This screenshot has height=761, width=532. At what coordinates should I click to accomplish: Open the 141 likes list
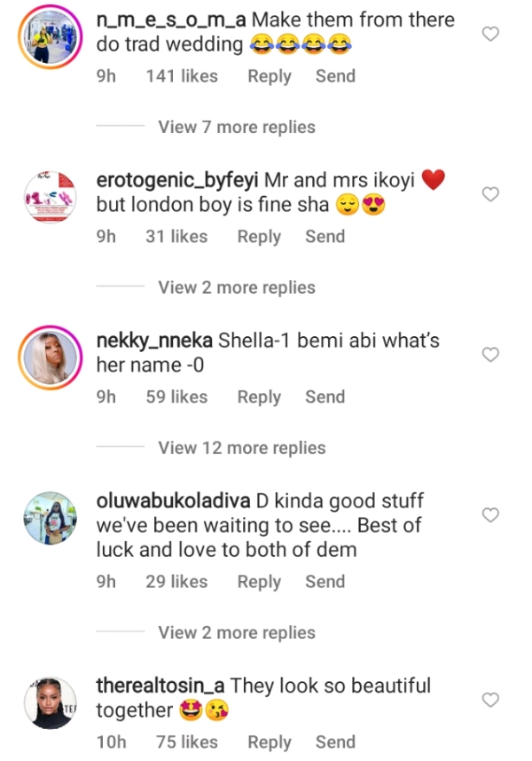(182, 76)
